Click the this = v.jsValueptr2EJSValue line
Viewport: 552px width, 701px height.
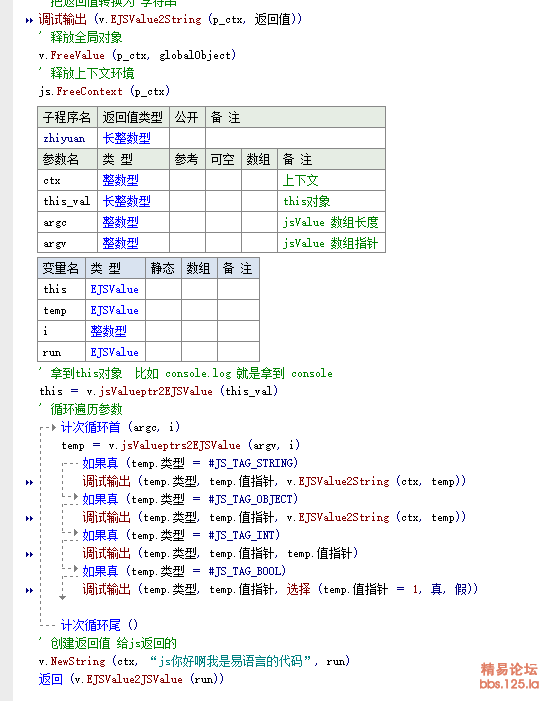[x=159, y=391]
